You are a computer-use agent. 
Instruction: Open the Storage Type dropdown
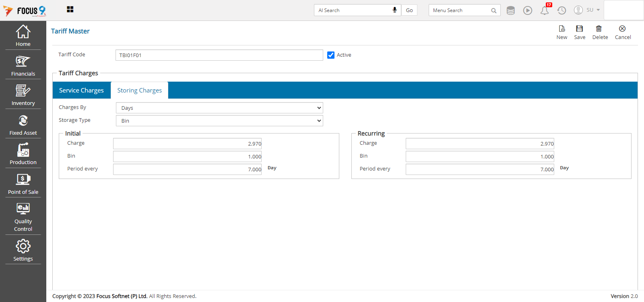click(219, 121)
